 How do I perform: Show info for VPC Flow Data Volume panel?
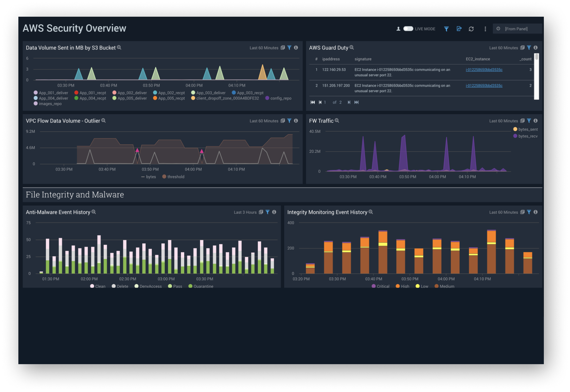pos(296,121)
